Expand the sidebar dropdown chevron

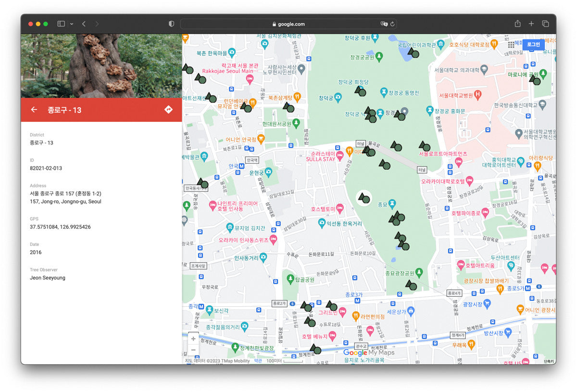tap(72, 24)
